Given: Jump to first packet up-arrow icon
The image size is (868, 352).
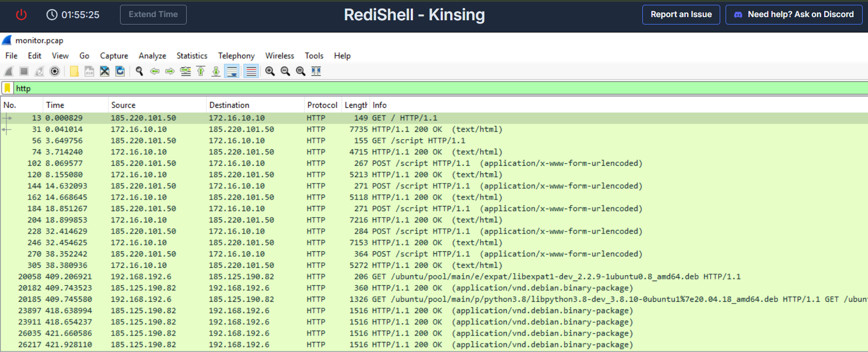Looking at the screenshot, I should (201, 71).
